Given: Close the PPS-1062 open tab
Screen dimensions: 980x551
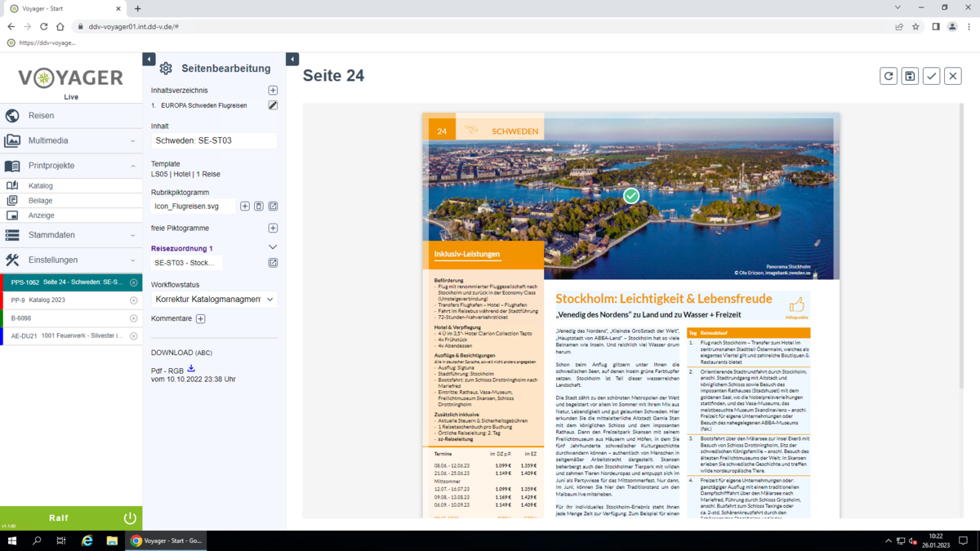Looking at the screenshot, I should click(x=134, y=282).
